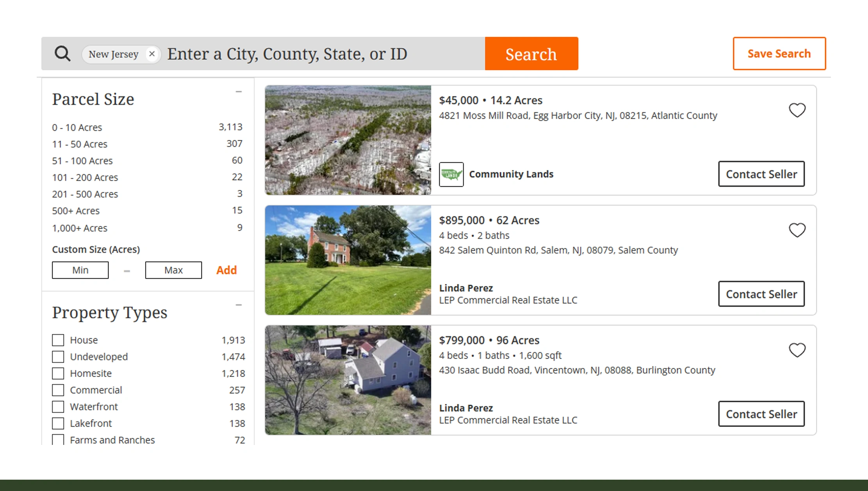
Task: Favorite the $45,000 14.2 Acres listing
Action: pyautogui.click(x=797, y=110)
